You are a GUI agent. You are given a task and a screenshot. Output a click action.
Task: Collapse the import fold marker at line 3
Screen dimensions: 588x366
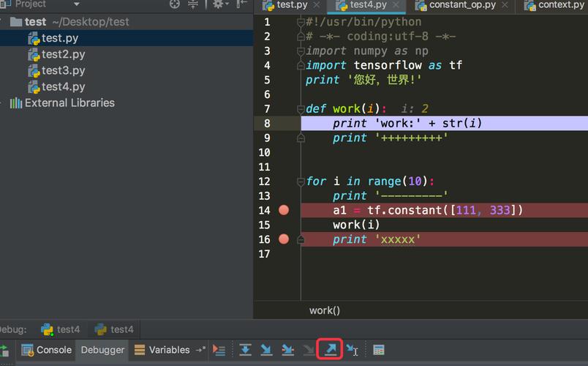[301, 51]
